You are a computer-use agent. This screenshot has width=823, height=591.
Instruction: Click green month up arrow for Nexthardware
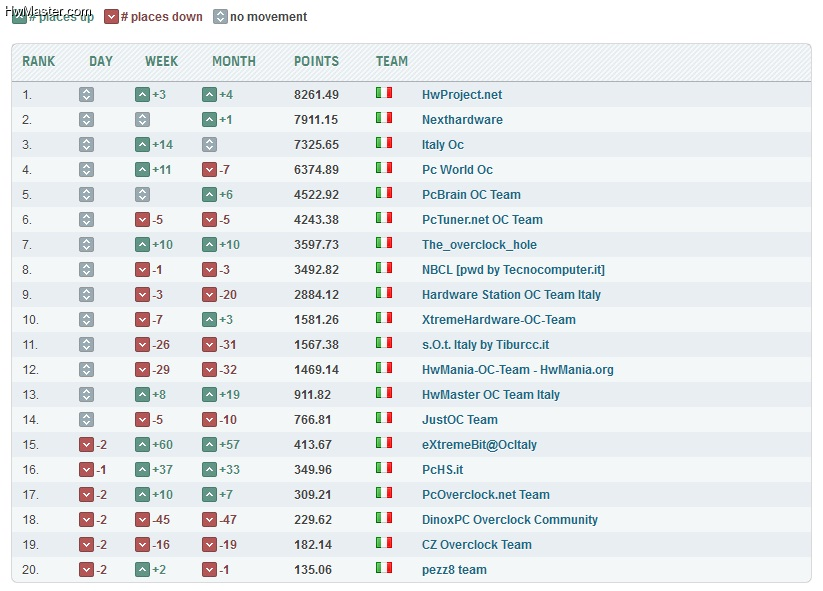pyautogui.click(x=209, y=120)
